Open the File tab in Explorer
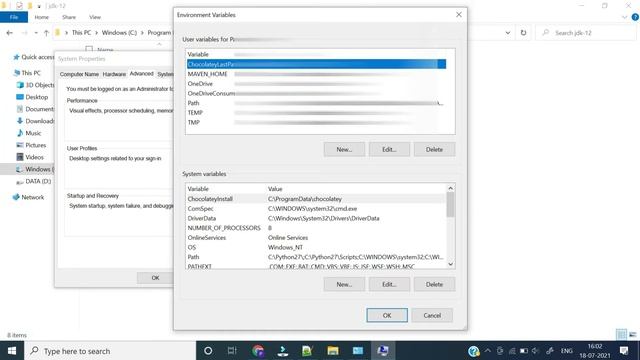 pyautogui.click(x=14, y=17)
